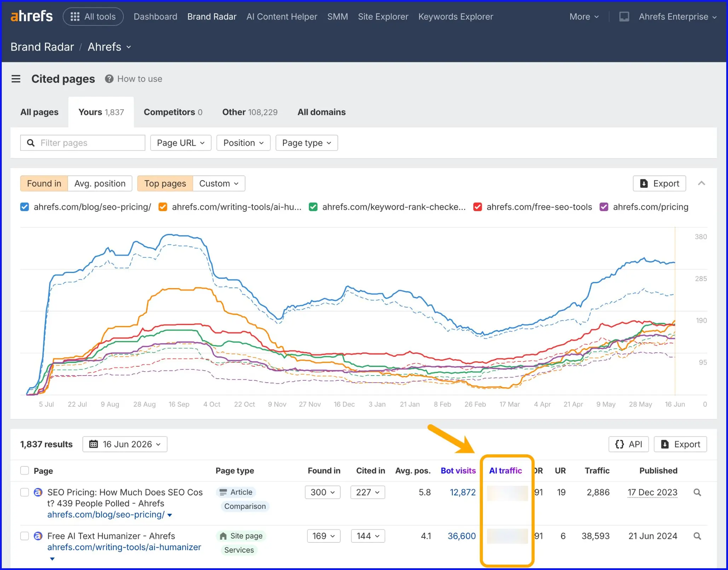728x570 pixels.
Task: Click the Ahrefs logo
Action: 31,16
